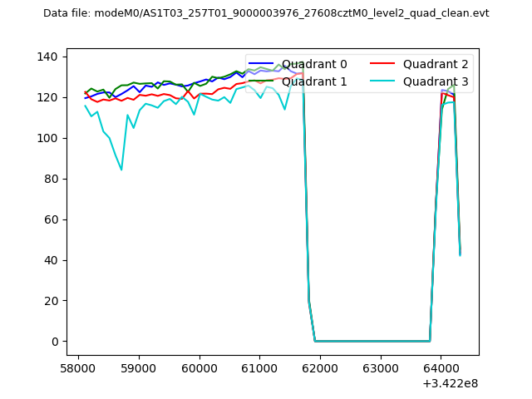
Task: Click the 140 y-axis tick label
Action: click(46, 57)
